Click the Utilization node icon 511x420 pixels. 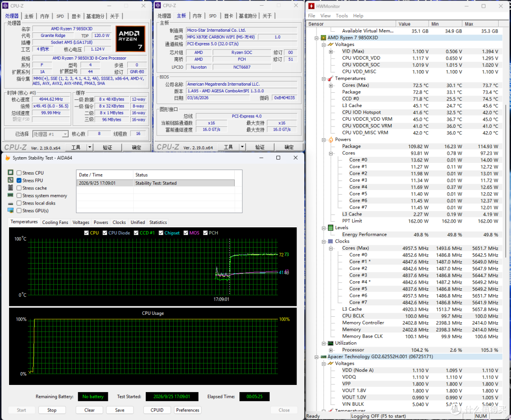click(330, 343)
